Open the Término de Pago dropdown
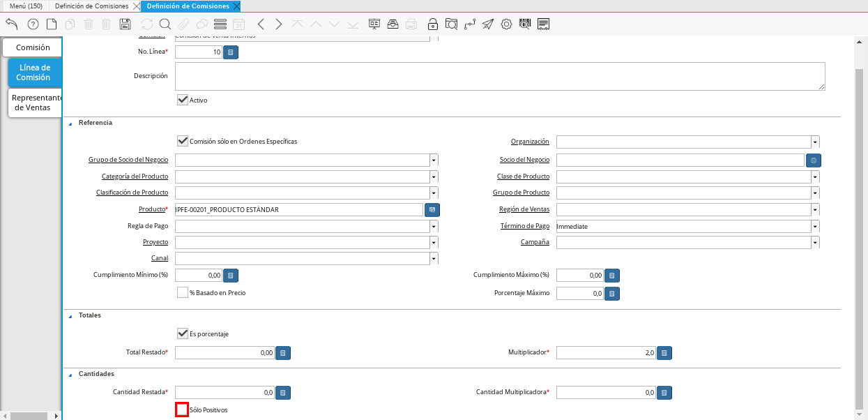This screenshot has height=420, width=868. click(815, 226)
